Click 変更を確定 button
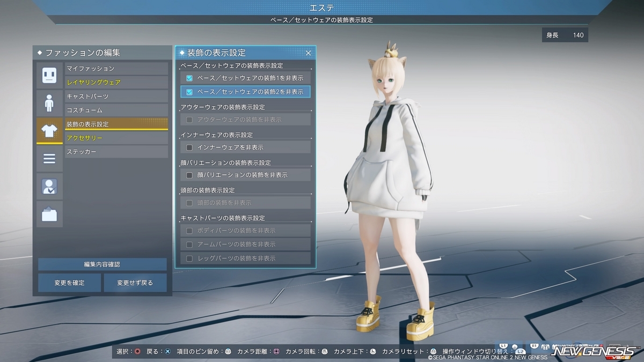Viewport: 644px width, 362px height. pyautogui.click(x=69, y=283)
